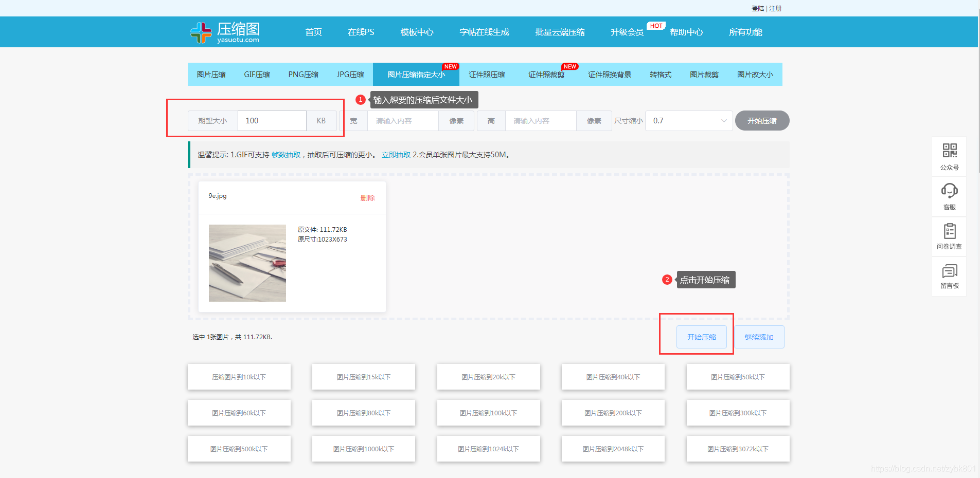Click the 立即抽取 link in the tip
Screen dimensions: 980x478
pyautogui.click(x=396, y=155)
